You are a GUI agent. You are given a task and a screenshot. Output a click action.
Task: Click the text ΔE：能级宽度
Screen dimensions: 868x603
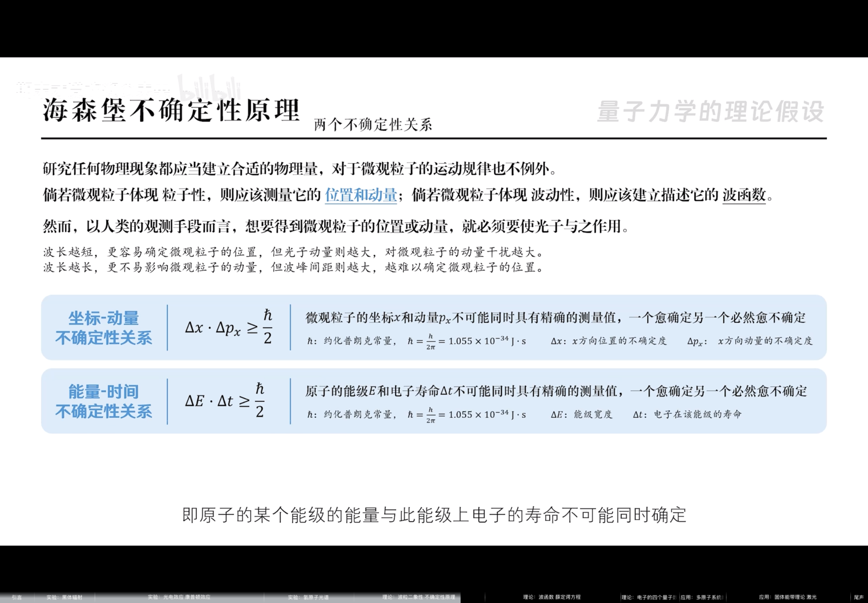click(582, 414)
